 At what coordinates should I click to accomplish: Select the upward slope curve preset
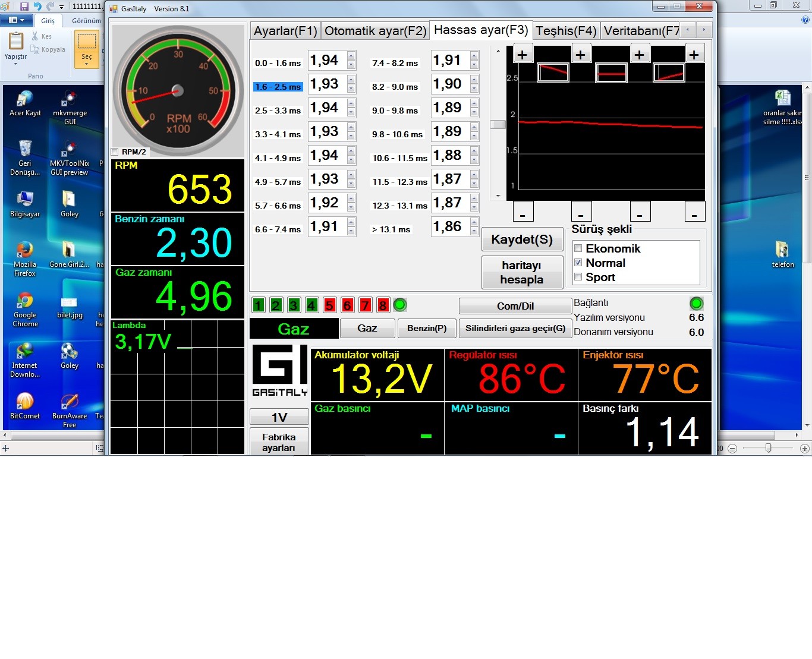pyautogui.click(x=669, y=73)
